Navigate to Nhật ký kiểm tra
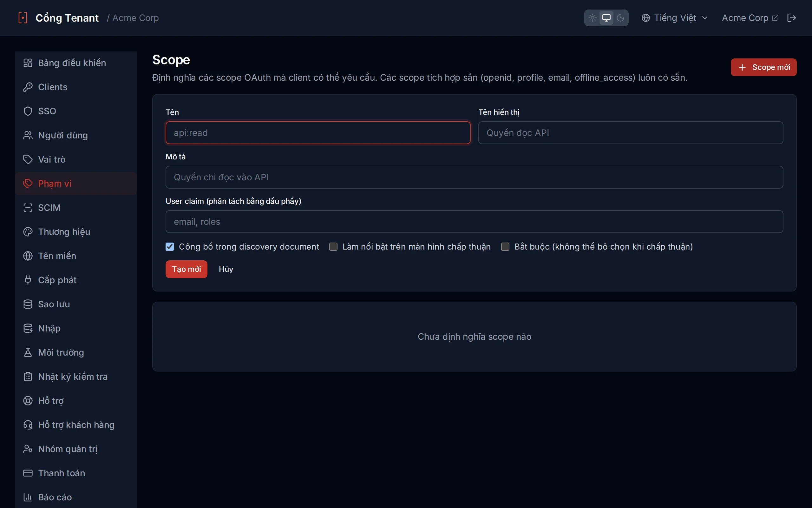The image size is (812, 508). tap(76, 377)
